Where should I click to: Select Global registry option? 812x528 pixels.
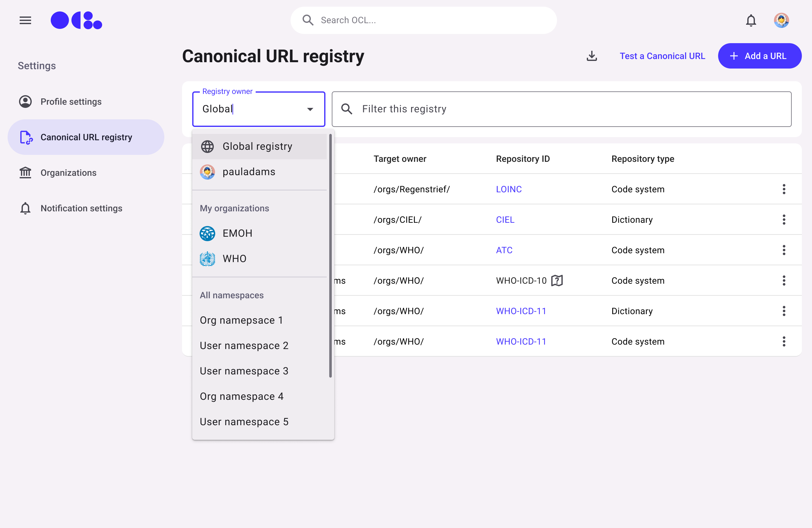[257, 146]
